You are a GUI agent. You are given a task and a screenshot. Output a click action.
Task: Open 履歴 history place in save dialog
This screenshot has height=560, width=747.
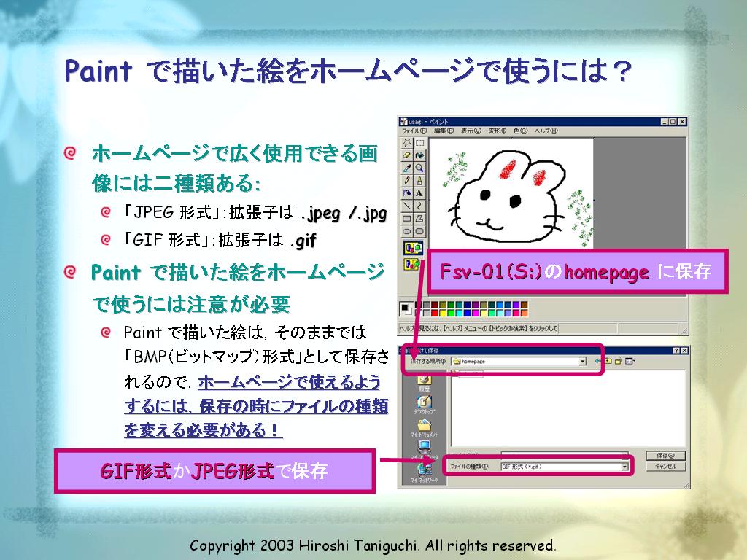click(424, 382)
